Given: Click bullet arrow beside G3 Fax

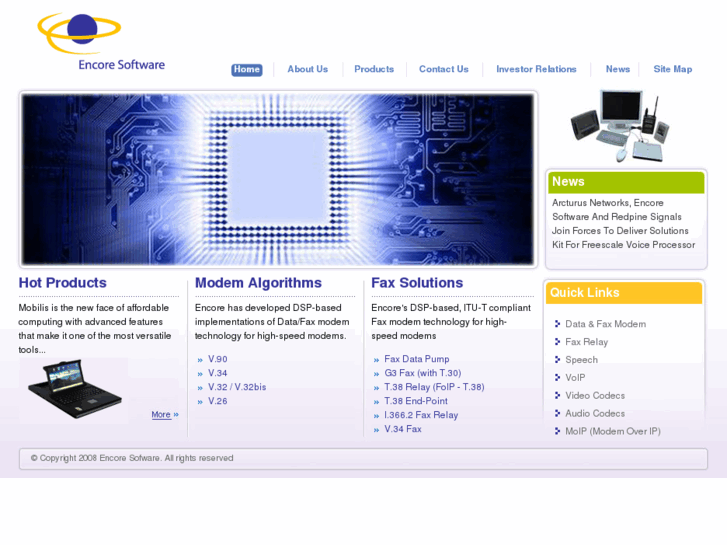Looking at the screenshot, I should coord(376,374).
